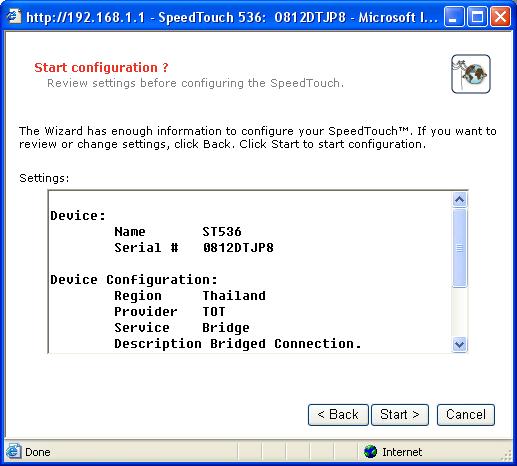The image size is (517, 466).
Task: Click the settings scrollbar thumb
Action: point(460,248)
